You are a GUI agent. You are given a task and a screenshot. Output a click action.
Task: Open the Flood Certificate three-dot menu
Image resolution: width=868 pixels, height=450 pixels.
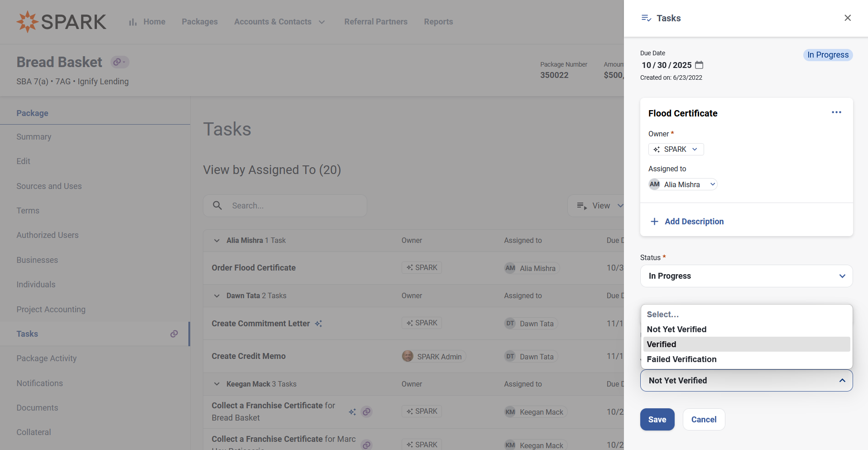(x=836, y=112)
